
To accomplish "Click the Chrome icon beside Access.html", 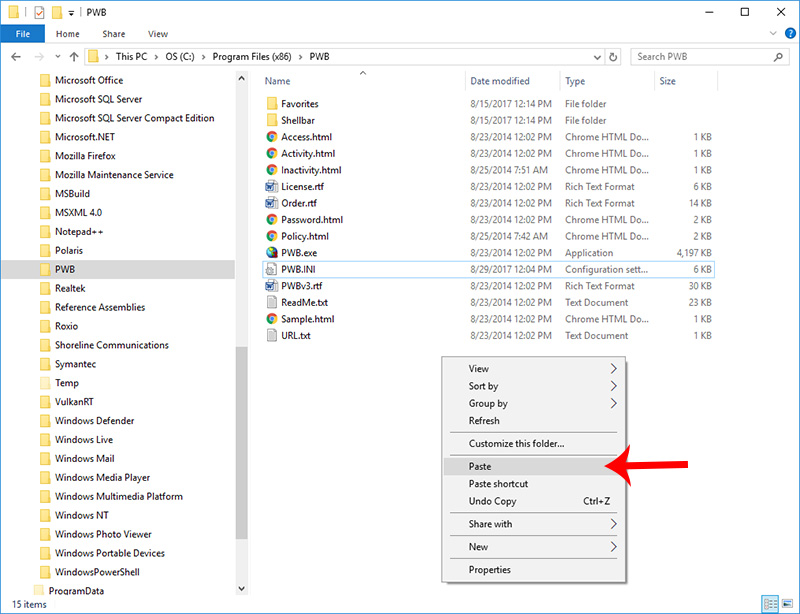I will pyautogui.click(x=272, y=137).
